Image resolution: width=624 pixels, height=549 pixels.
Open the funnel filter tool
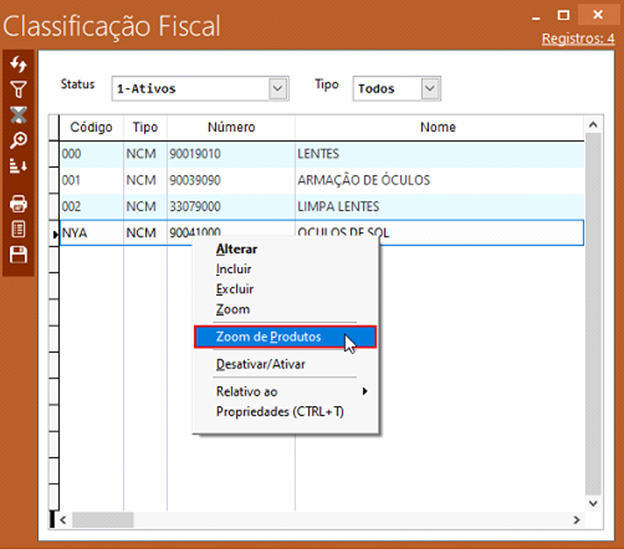tap(18, 90)
